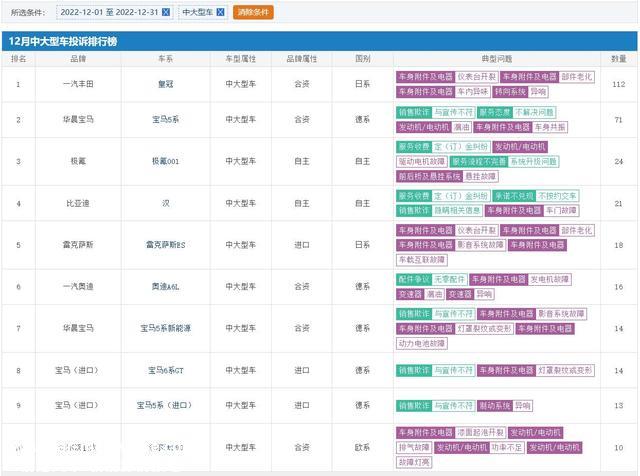The width and height of the screenshot is (640, 476).
Task: Open the 宝马5系（进口） series link
Action: click(x=164, y=405)
